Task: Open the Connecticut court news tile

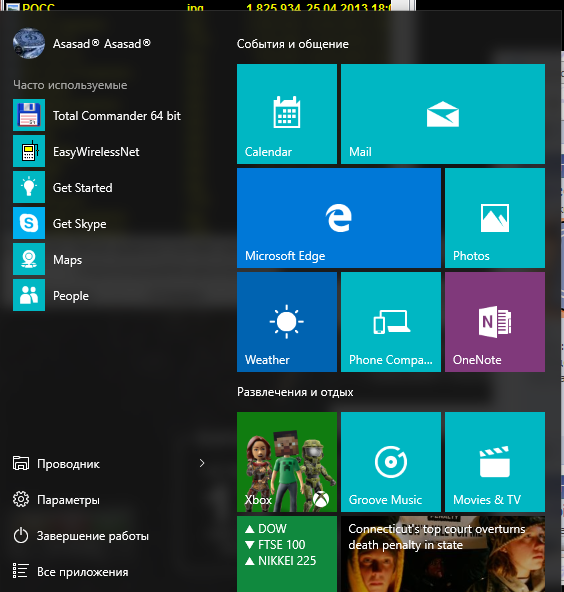Action: click(443, 554)
